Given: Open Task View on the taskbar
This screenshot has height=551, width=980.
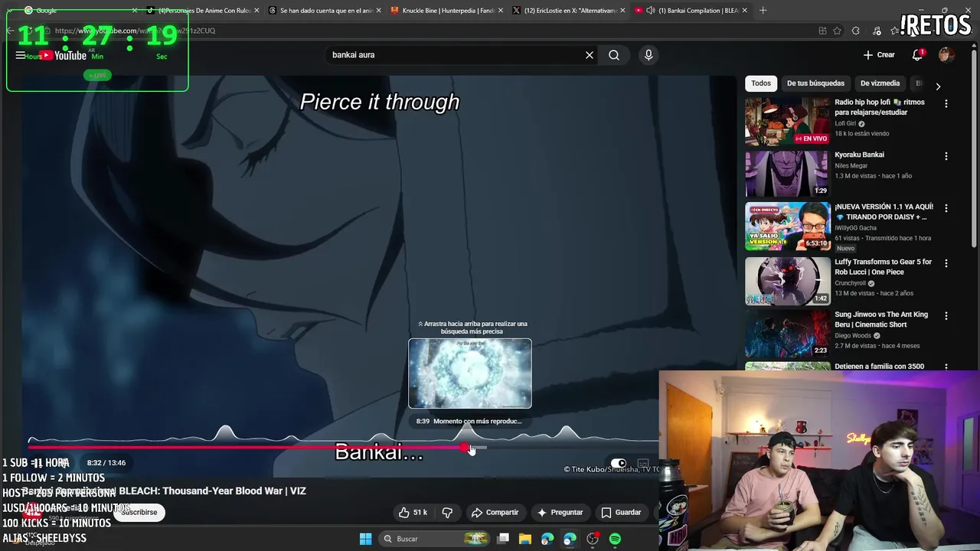Looking at the screenshot, I should click(503, 539).
